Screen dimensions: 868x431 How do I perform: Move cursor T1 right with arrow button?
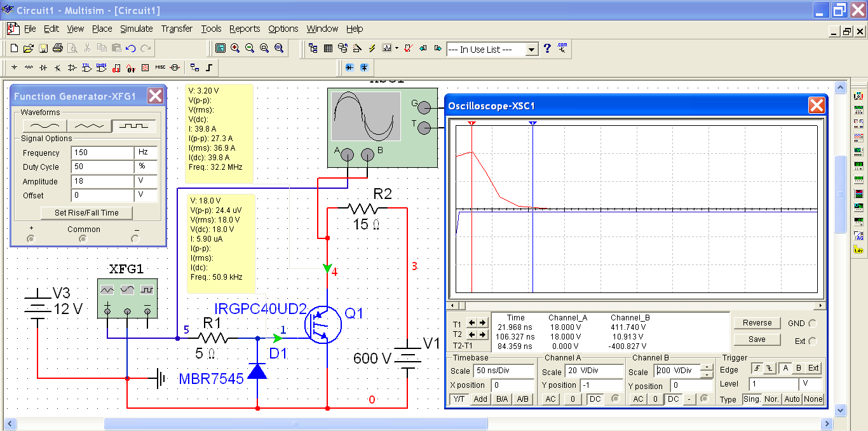coord(482,323)
